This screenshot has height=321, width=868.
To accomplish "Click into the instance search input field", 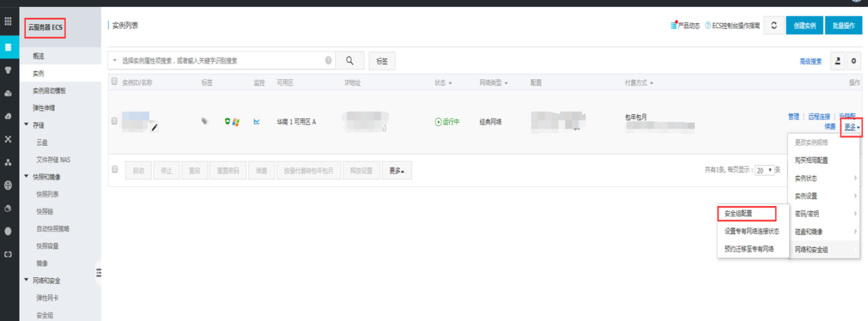I will point(219,61).
